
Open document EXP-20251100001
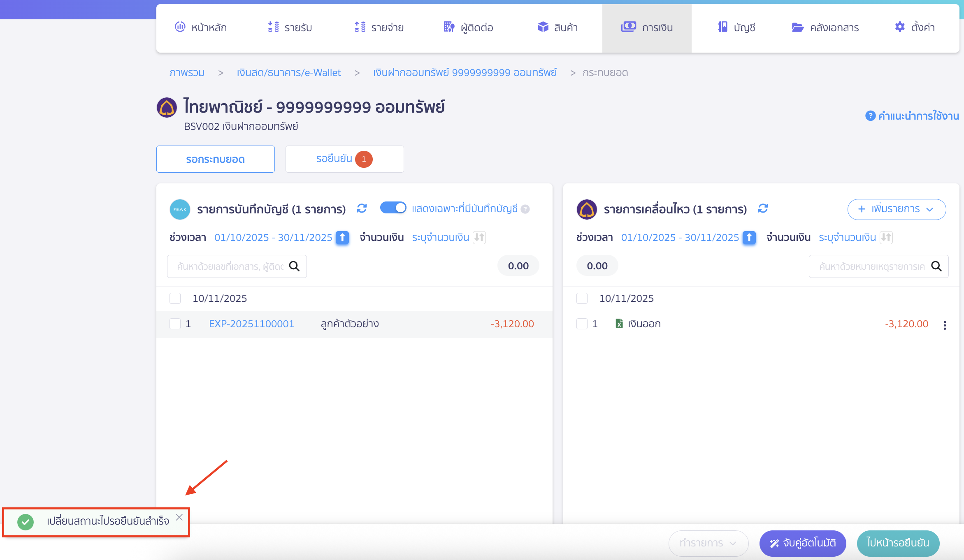[251, 324]
